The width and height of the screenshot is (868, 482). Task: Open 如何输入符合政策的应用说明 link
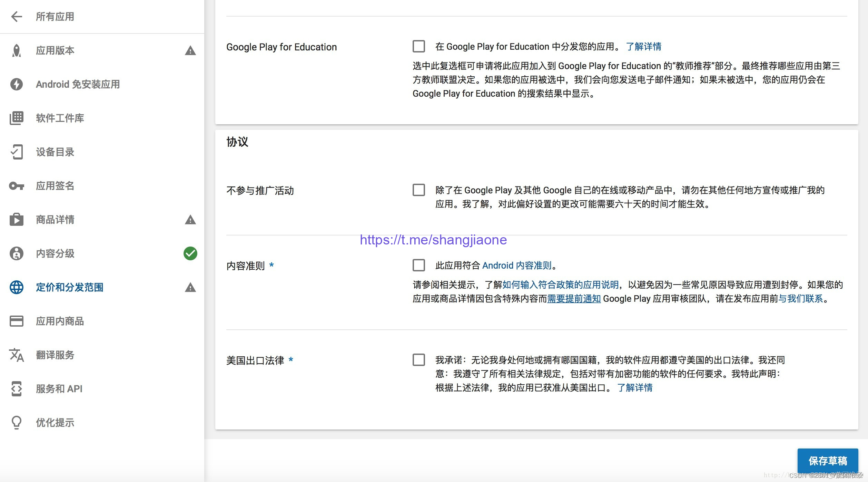[560, 285]
